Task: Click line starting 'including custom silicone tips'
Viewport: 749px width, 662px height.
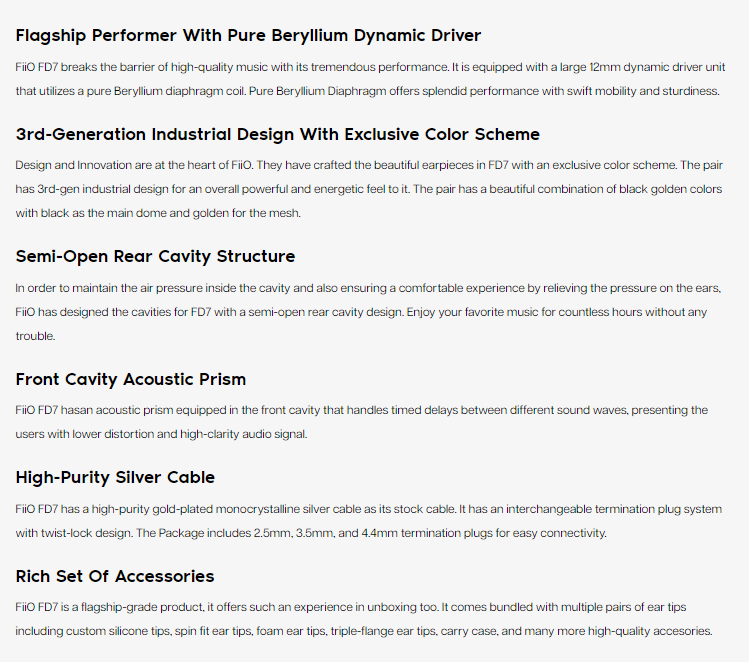Action: (x=364, y=631)
